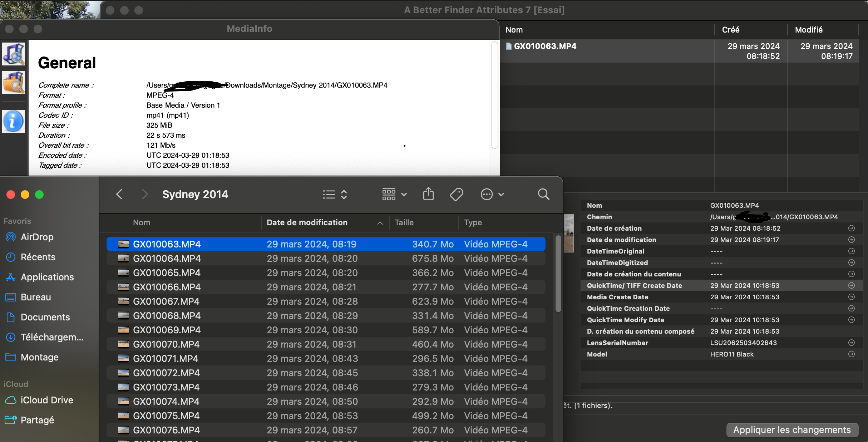This screenshot has width=868, height=442.
Task: Click the tag icon in Finder toolbar
Action: [x=457, y=194]
